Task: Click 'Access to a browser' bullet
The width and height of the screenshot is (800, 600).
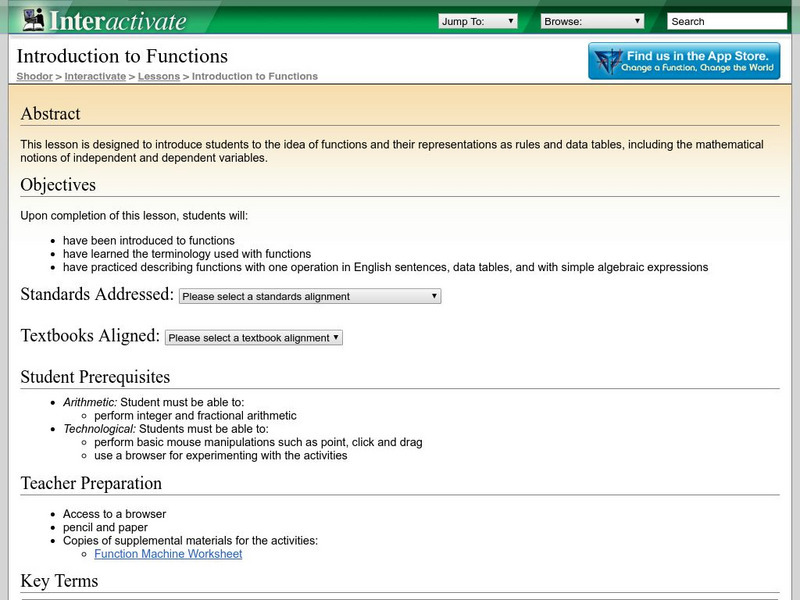Action: coord(115,514)
